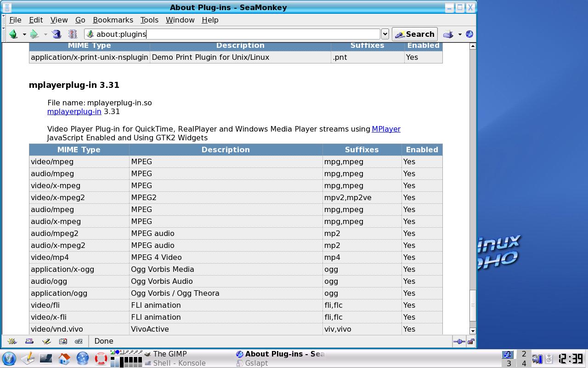Click the vertical scrollbar down arrow
The image size is (588, 368).
(473, 331)
